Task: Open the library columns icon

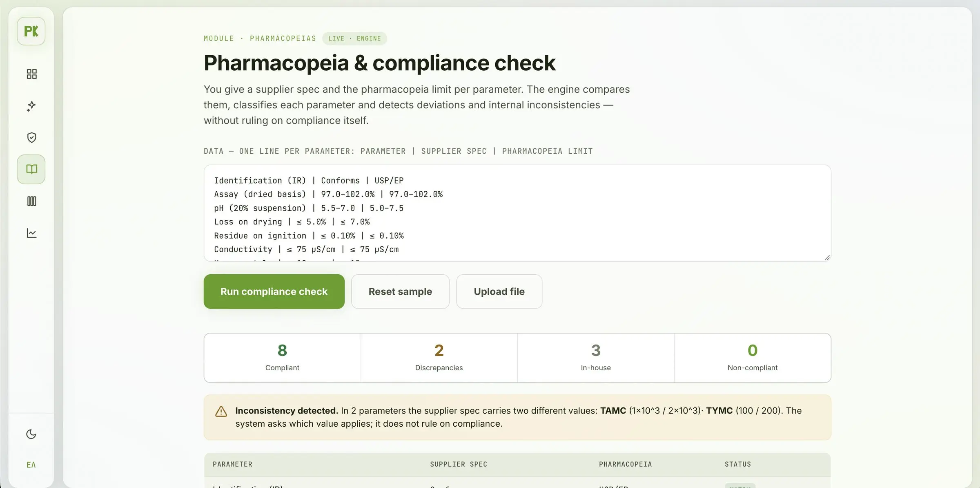Action: pos(31,201)
